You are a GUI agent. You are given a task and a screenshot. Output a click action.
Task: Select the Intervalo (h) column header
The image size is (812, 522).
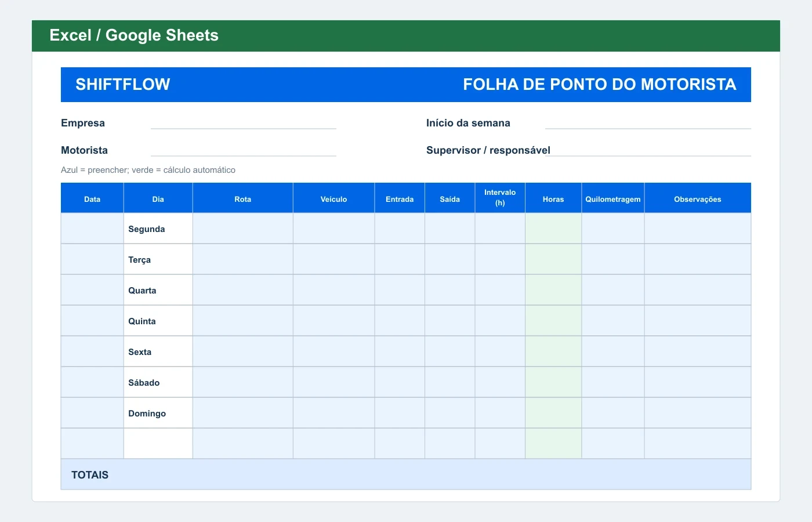tap(500, 198)
